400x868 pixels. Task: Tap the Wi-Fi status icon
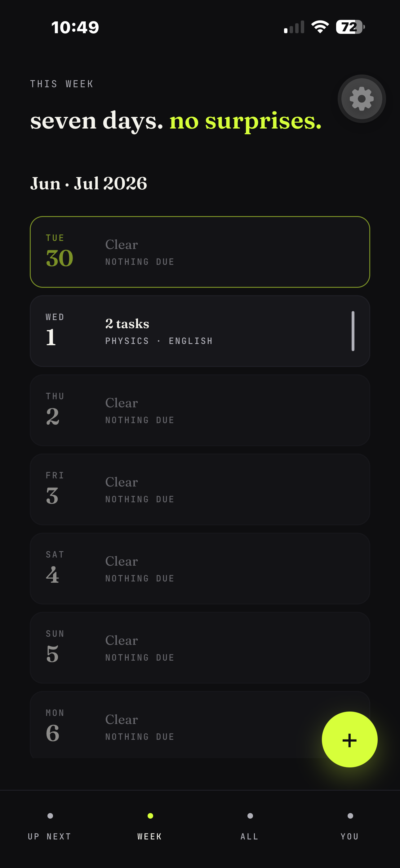pyautogui.click(x=320, y=27)
